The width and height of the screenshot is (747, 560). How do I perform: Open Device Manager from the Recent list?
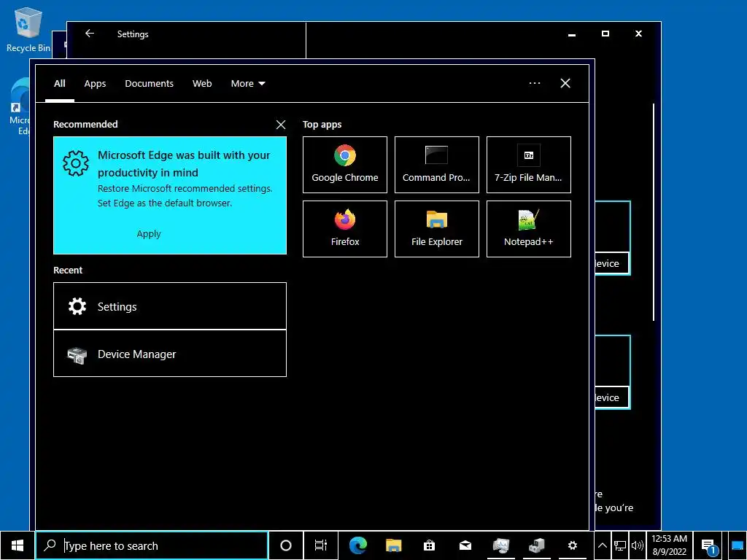pyautogui.click(x=169, y=354)
